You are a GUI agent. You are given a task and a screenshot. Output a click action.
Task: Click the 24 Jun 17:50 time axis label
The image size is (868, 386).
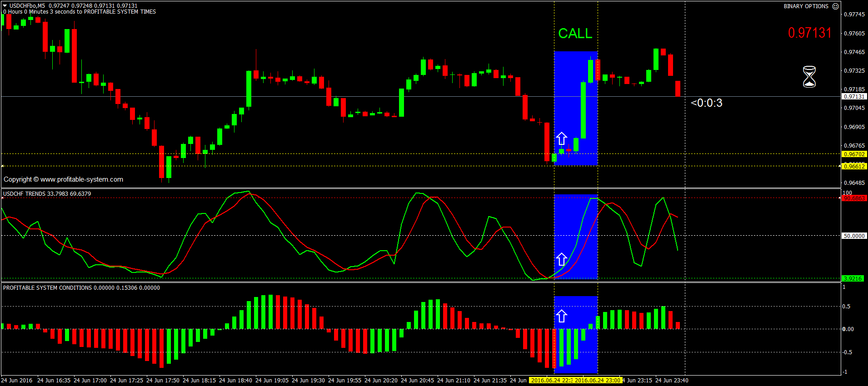(163, 381)
